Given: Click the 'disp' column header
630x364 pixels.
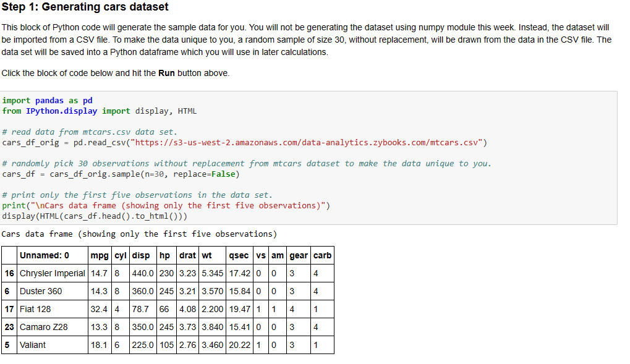Looking at the screenshot, I should coord(143,255).
